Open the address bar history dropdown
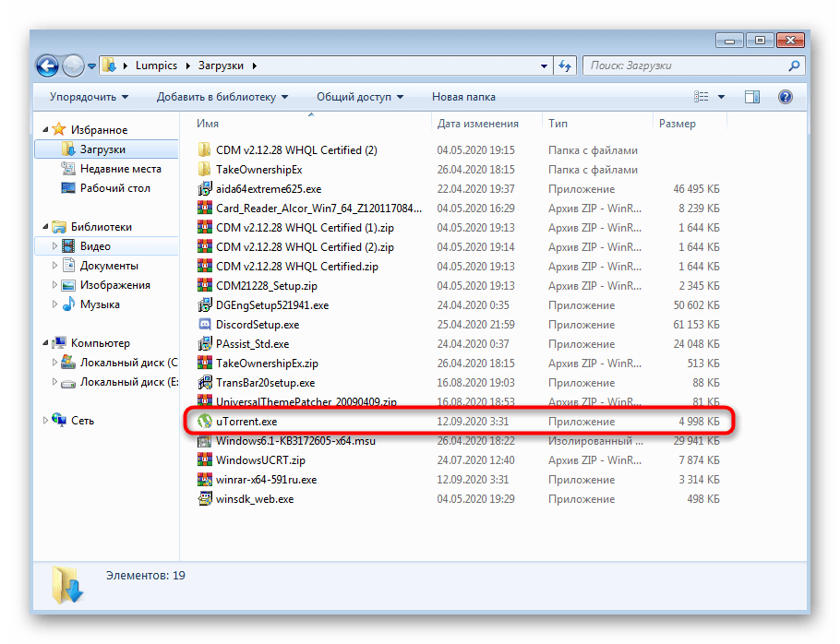The width and height of the screenshot is (840, 644). 544,66
